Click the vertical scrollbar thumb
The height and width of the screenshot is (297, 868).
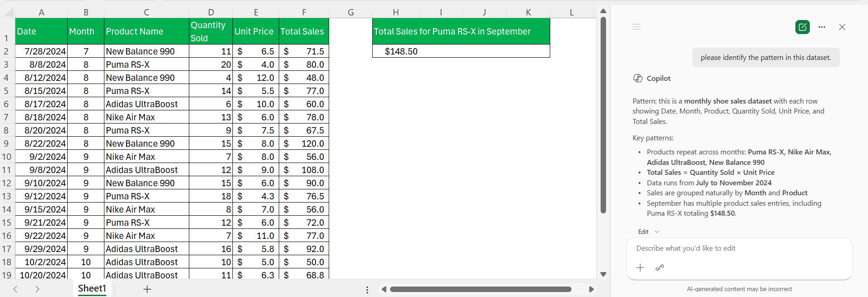click(603, 115)
